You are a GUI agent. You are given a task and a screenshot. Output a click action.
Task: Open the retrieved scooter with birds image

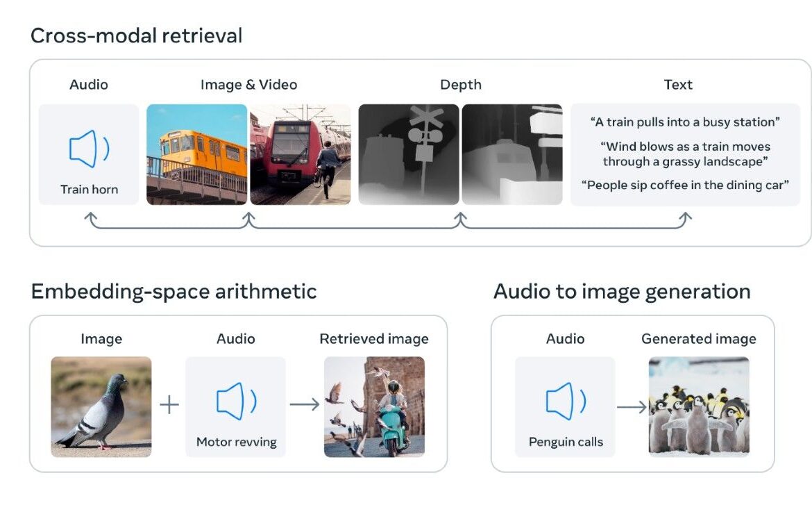[374, 407]
